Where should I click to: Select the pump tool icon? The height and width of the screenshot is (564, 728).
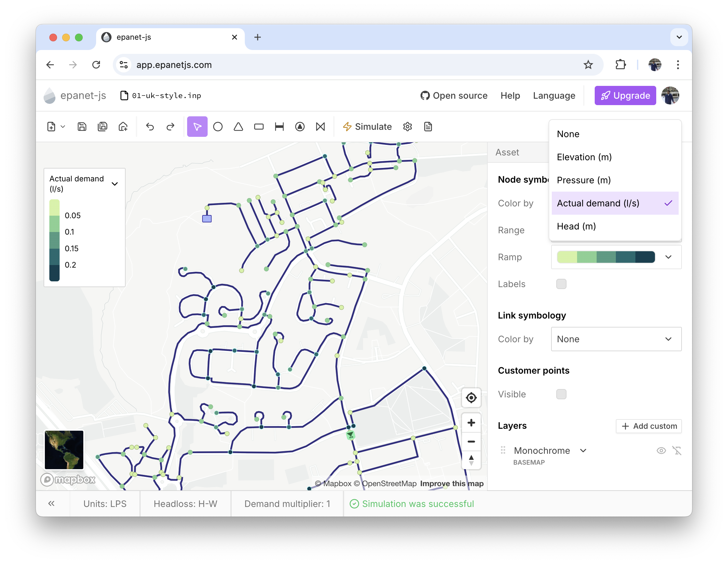tap(300, 127)
